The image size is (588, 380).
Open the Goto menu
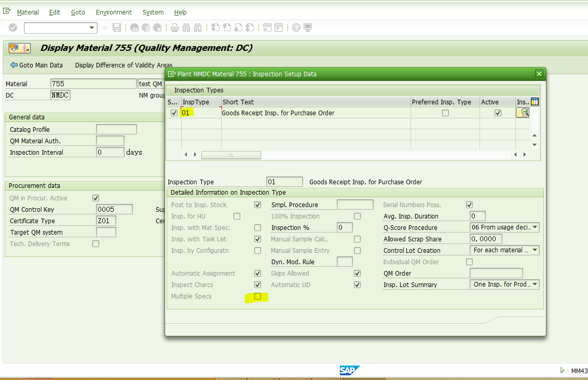tap(78, 12)
